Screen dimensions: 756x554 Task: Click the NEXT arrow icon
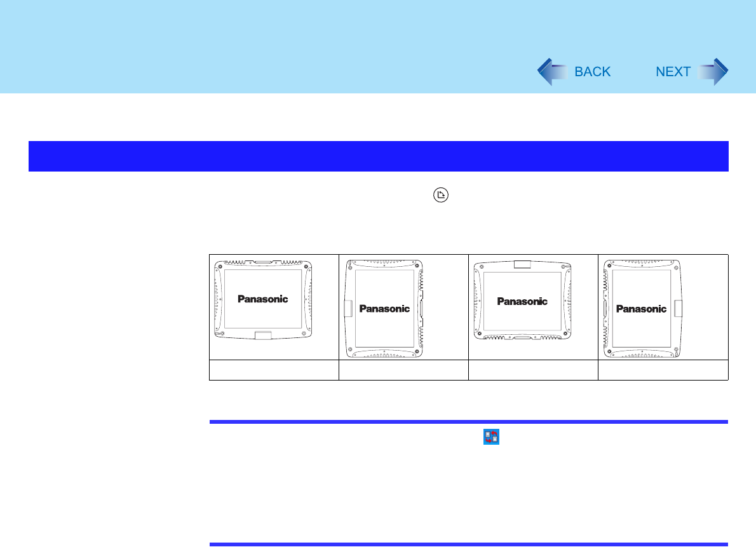[x=713, y=72]
